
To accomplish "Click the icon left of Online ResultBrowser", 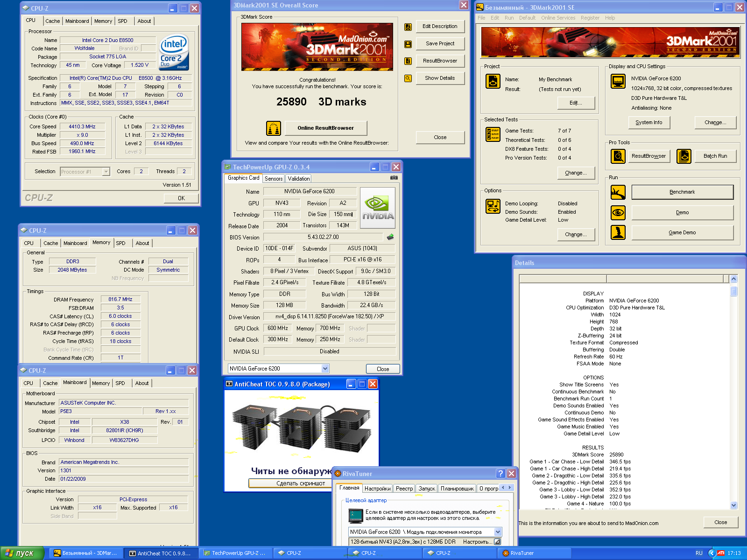I will pyautogui.click(x=274, y=128).
